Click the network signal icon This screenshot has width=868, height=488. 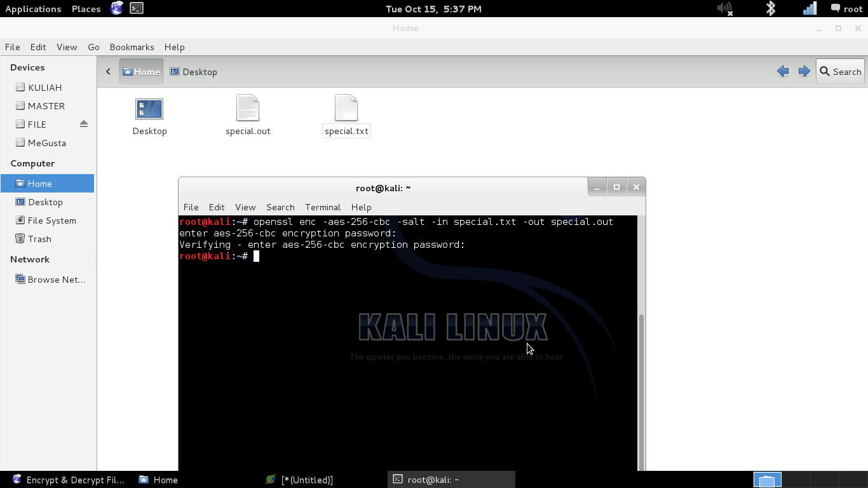click(810, 9)
